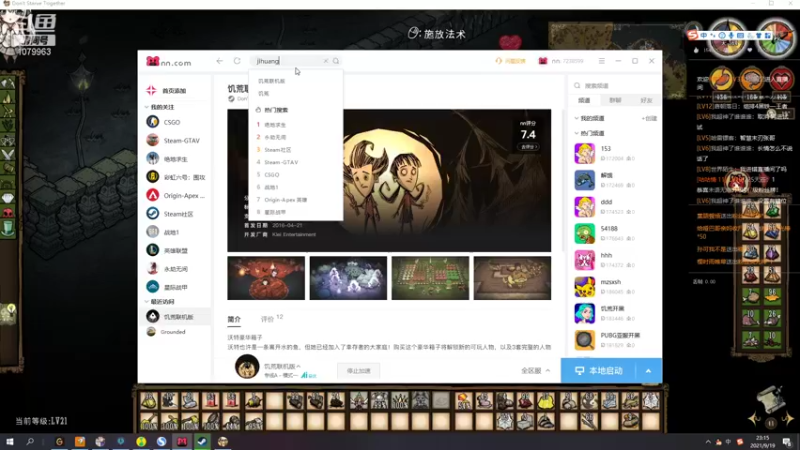Screen dimensions: 800x450
Task: Open Steam from the Windows taskbar
Action: point(203,441)
